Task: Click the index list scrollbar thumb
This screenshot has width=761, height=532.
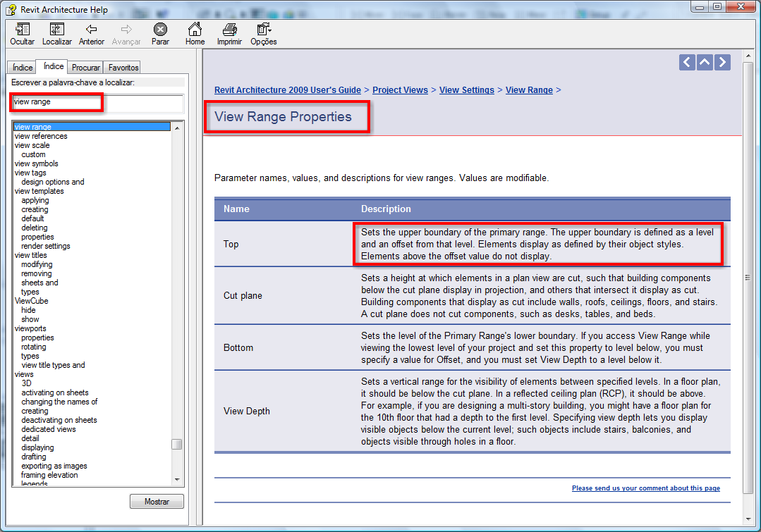Action: [177, 444]
